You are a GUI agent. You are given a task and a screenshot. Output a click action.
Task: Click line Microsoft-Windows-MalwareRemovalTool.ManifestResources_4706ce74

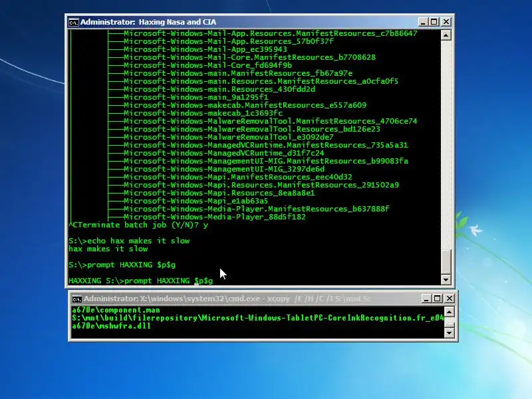(271, 121)
